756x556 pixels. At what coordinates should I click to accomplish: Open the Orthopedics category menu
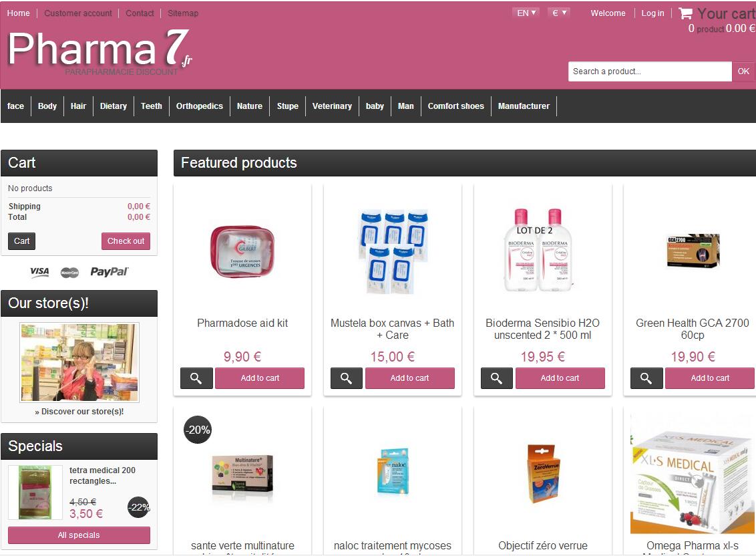coord(200,106)
